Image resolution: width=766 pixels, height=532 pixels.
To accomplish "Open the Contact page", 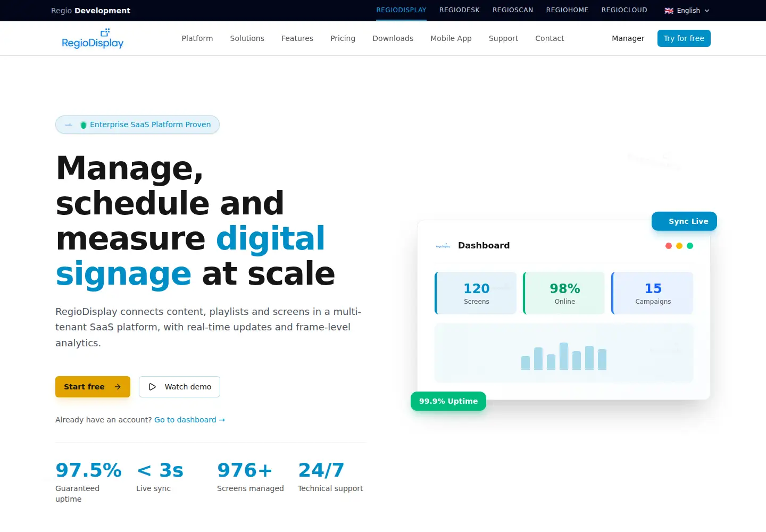I will click(549, 38).
